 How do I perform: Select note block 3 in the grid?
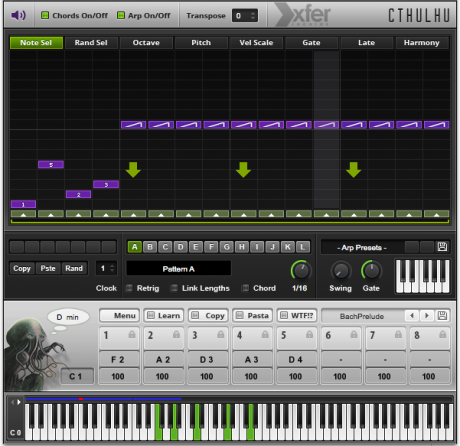point(106,184)
